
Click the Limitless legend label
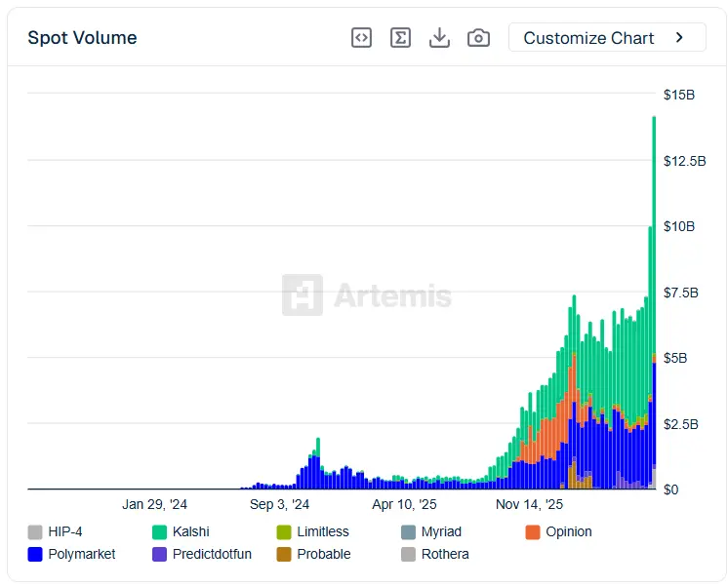323,531
